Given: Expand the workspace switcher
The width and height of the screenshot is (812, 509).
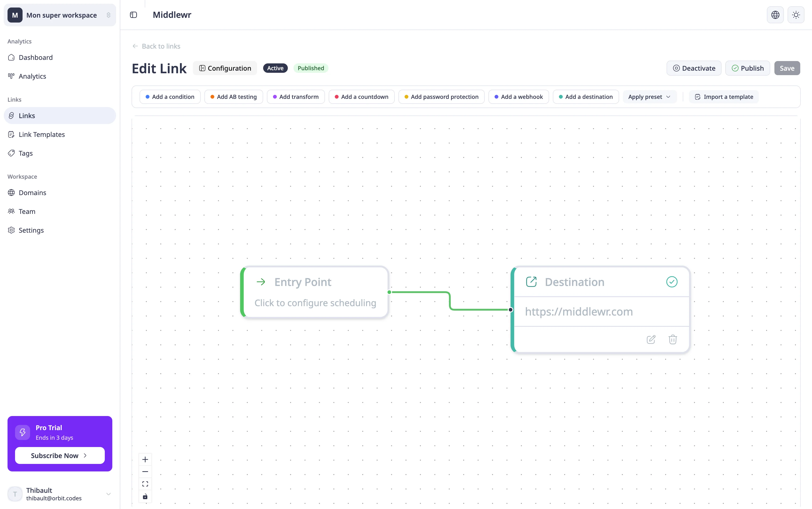Looking at the screenshot, I should [x=60, y=15].
